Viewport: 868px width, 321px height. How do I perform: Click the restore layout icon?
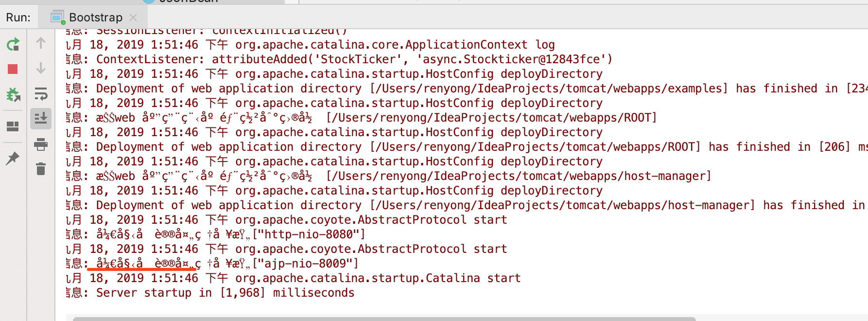coord(13,126)
